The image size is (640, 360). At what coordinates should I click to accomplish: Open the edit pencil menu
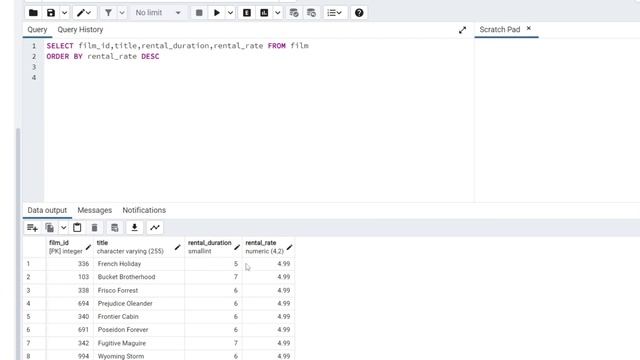[84, 13]
